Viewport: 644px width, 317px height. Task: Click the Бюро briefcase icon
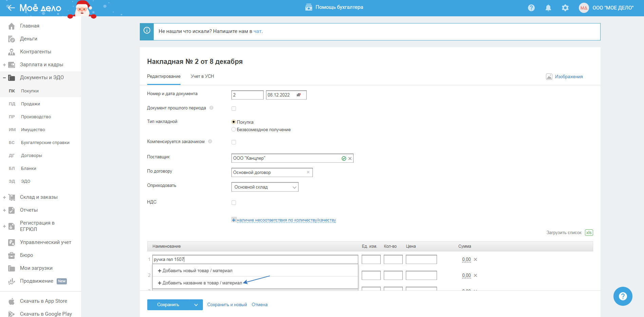(x=12, y=256)
